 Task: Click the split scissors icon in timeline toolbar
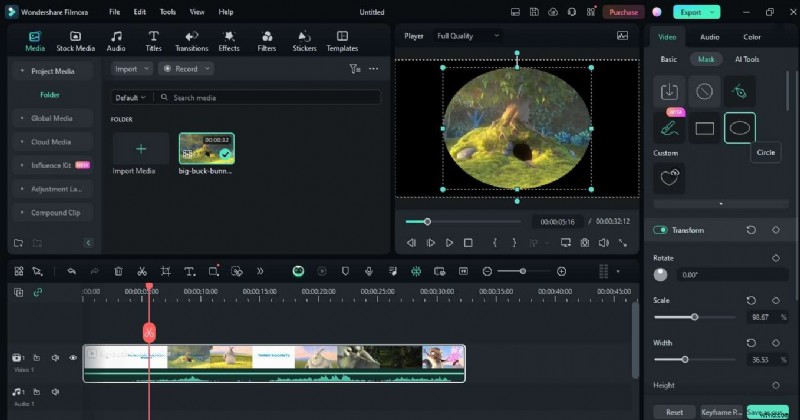142,271
